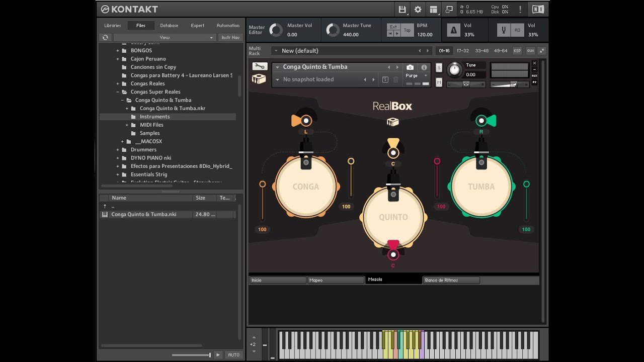Switch to the Libraries tab
The image size is (644, 362).
113,26
